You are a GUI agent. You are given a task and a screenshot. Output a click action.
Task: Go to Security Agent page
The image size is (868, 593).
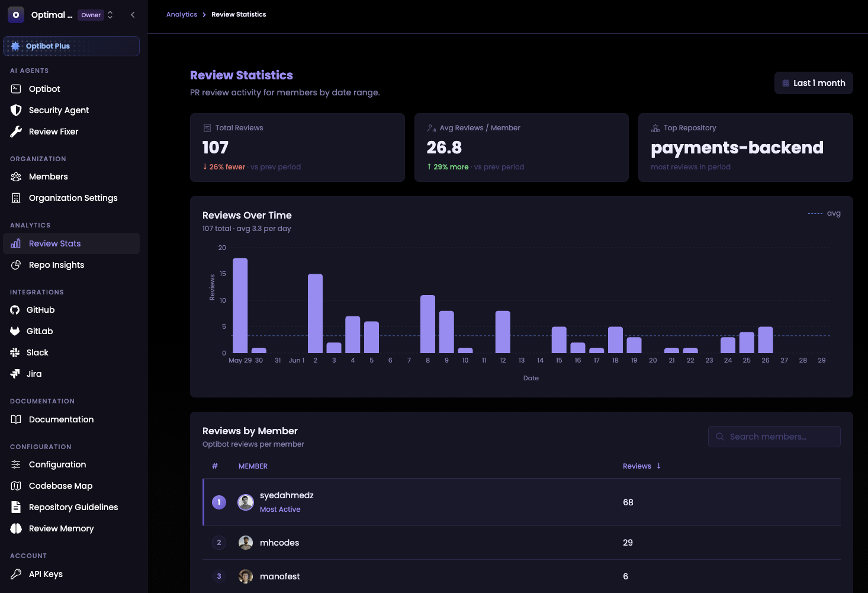(71, 110)
